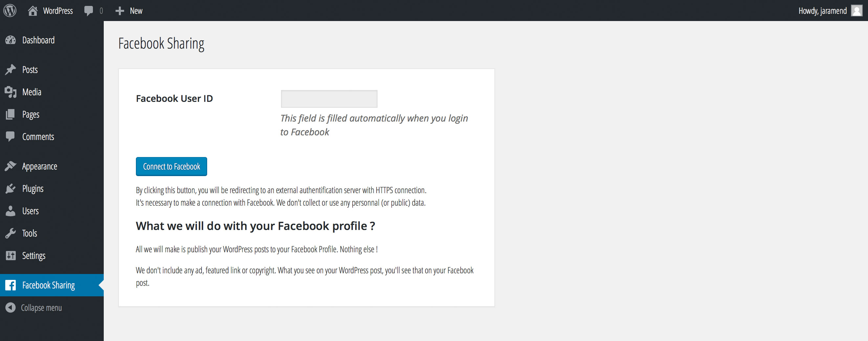The width and height of the screenshot is (868, 341).
Task: Click the Dashboard gauge icon
Action: (x=11, y=40)
